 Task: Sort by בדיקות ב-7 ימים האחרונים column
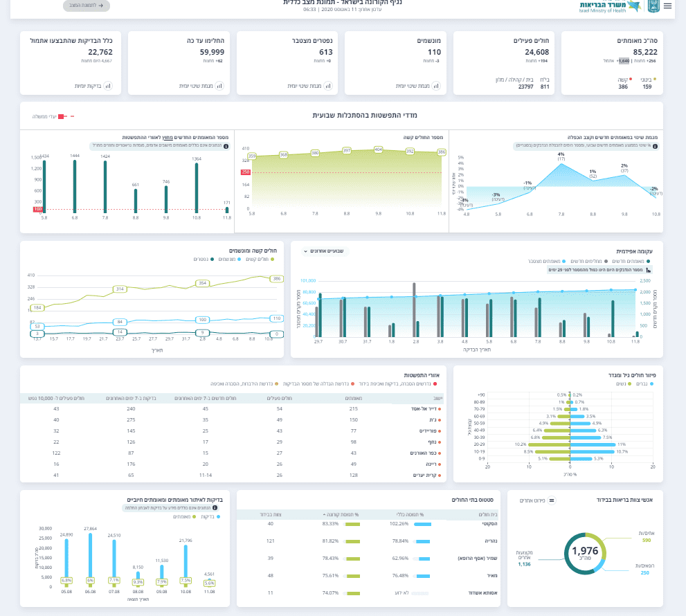tap(131, 399)
